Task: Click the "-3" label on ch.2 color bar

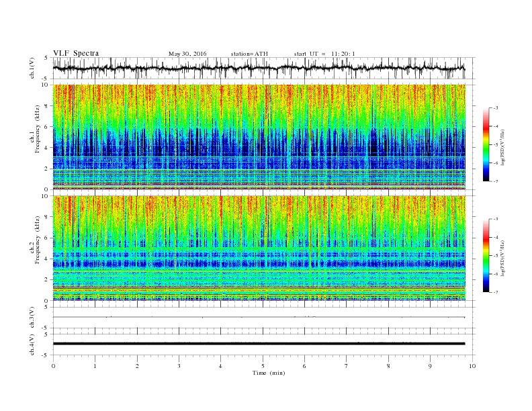Action: click(x=496, y=219)
